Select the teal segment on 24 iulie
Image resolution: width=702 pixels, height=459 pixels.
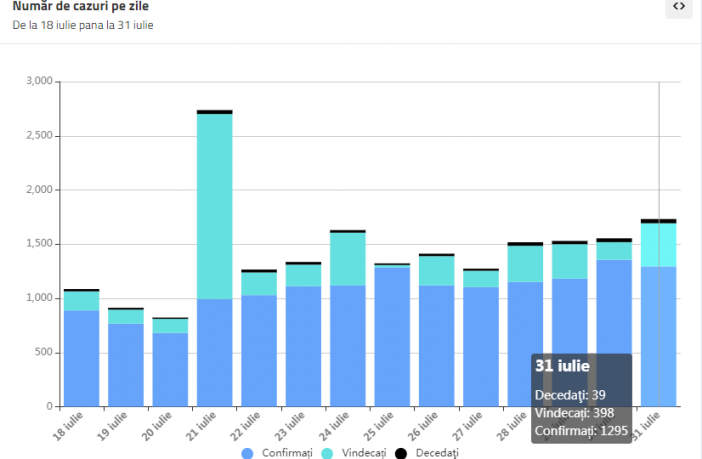(x=348, y=258)
